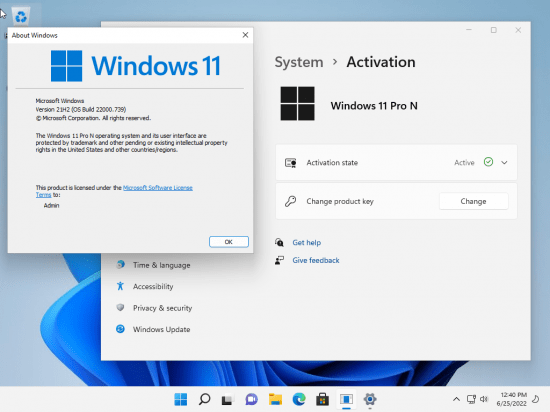This screenshot has height=412, width=550.
Task: Open Windows Update in sidebar
Action: click(x=161, y=329)
